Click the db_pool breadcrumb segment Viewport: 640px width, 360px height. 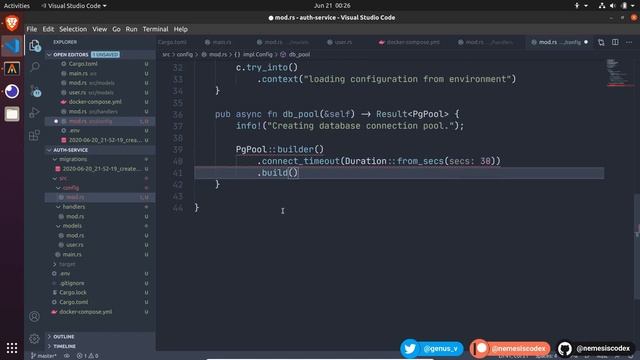click(295, 54)
